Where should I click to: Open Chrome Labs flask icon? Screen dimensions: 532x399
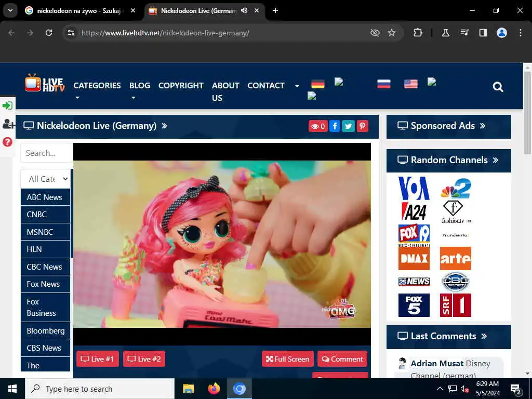tap(445, 33)
